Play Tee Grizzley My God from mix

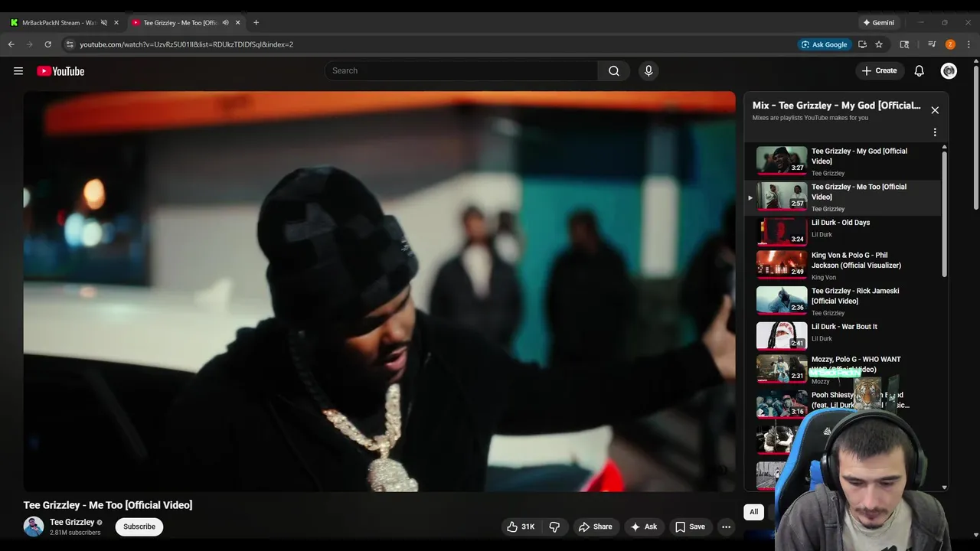click(843, 161)
